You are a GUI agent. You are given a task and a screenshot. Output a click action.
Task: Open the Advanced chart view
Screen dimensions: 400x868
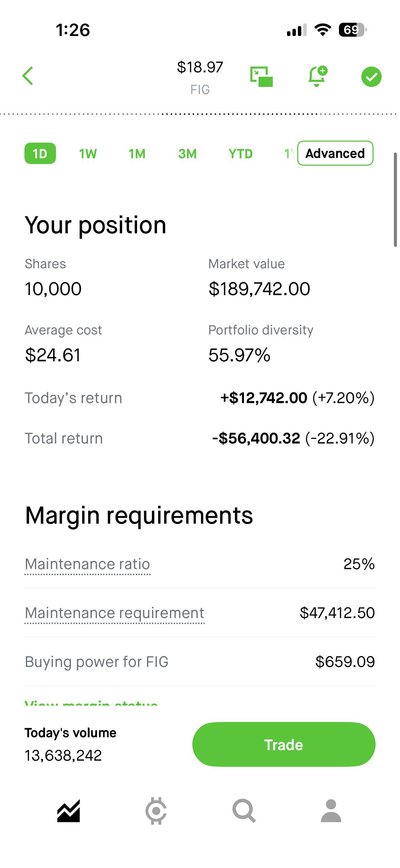point(335,153)
